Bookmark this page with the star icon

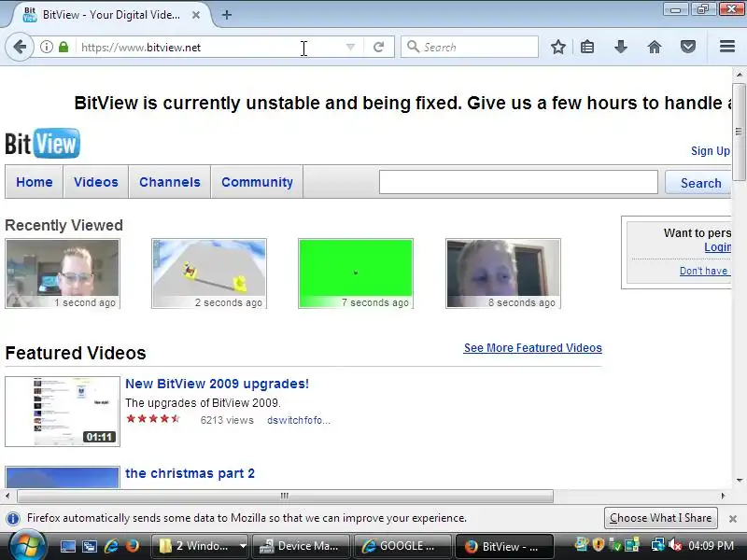click(557, 47)
